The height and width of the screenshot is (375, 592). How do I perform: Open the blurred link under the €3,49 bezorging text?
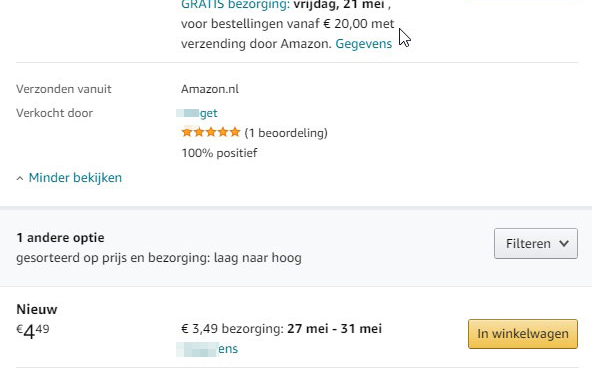coord(207,349)
